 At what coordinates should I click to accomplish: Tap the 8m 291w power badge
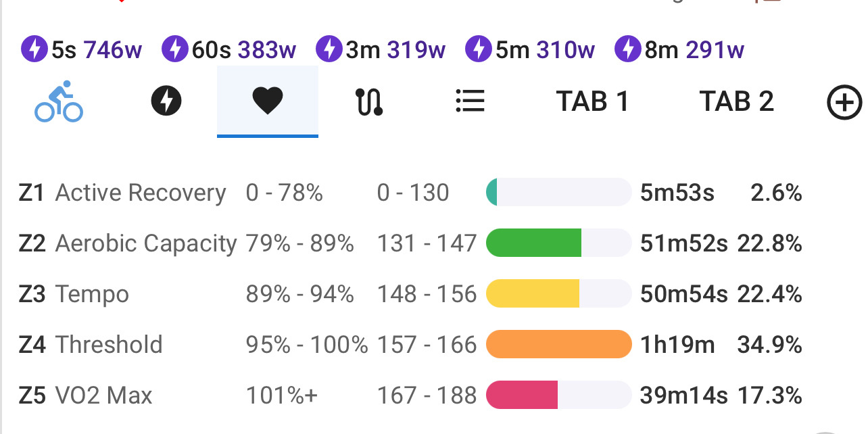[679, 49]
